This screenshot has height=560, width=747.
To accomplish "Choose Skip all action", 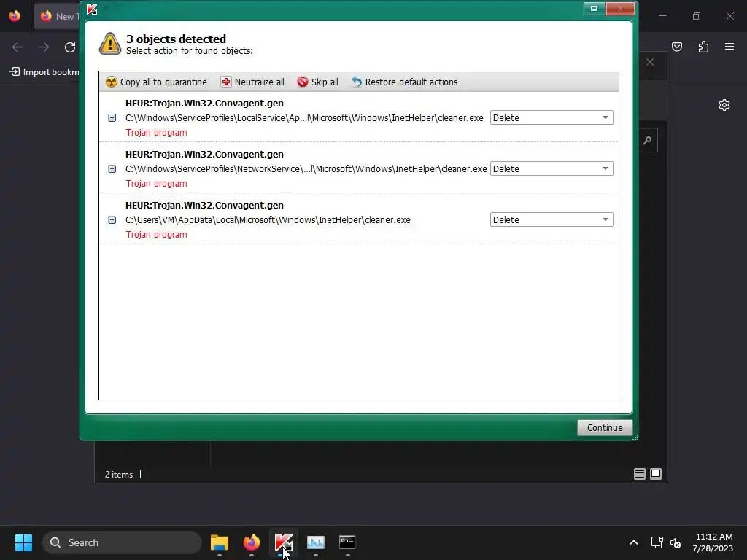I will pos(318,82).
